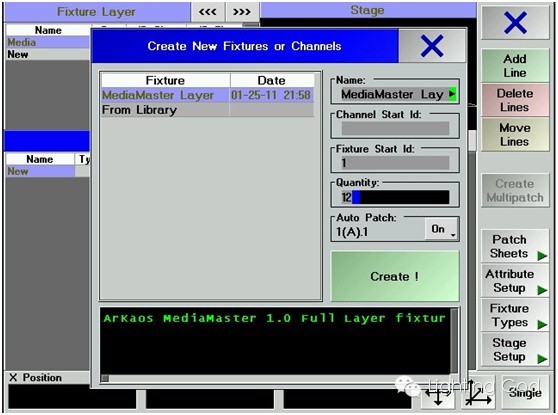Viewport: 558px width, 415px height.
Task: Open the Stage Setup submenu
Action: (x=515, y=350)
